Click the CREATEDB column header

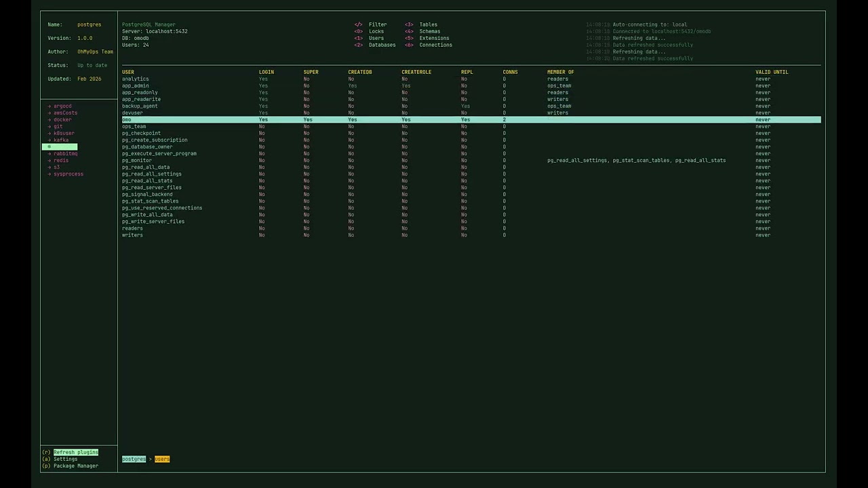click(360, 72)
